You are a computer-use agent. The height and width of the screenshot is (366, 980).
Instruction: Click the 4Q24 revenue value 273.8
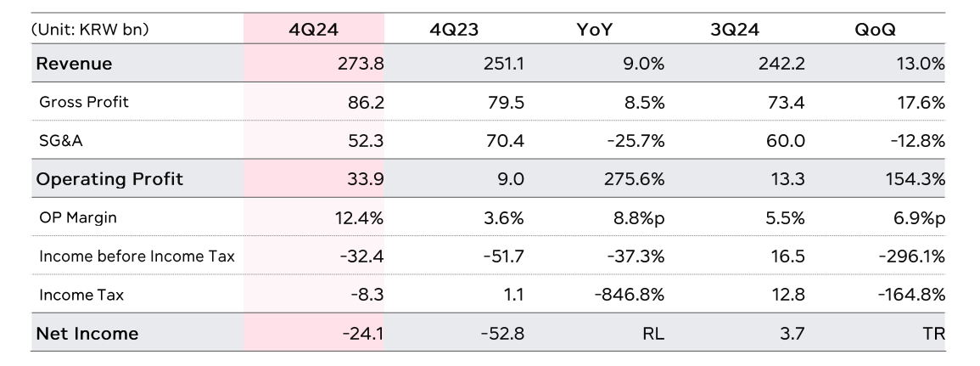click(x=362, y=64)
